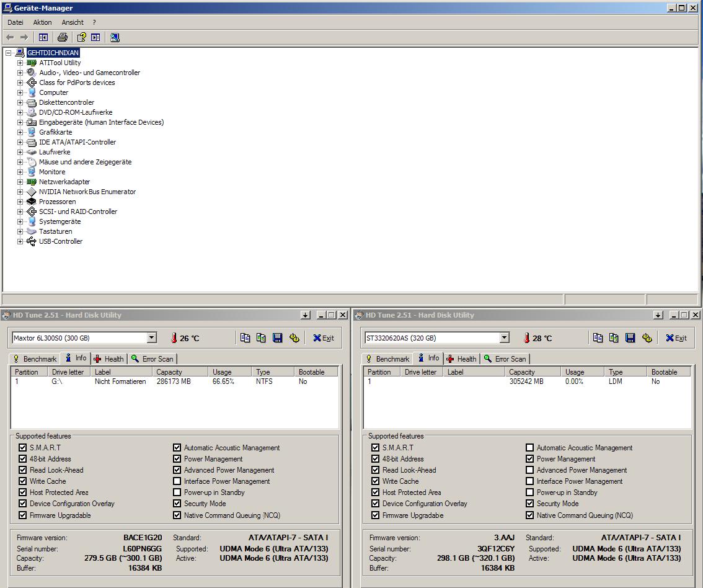703x588 pixels.
Task: Click floppy save icon in ST3320620AS HD Tune window
Action: 630,338
